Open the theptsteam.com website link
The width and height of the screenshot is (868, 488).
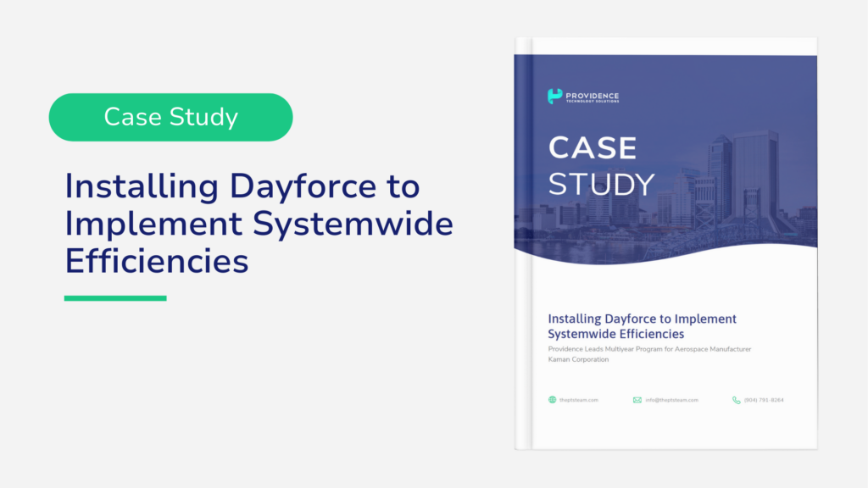(580, 400)
